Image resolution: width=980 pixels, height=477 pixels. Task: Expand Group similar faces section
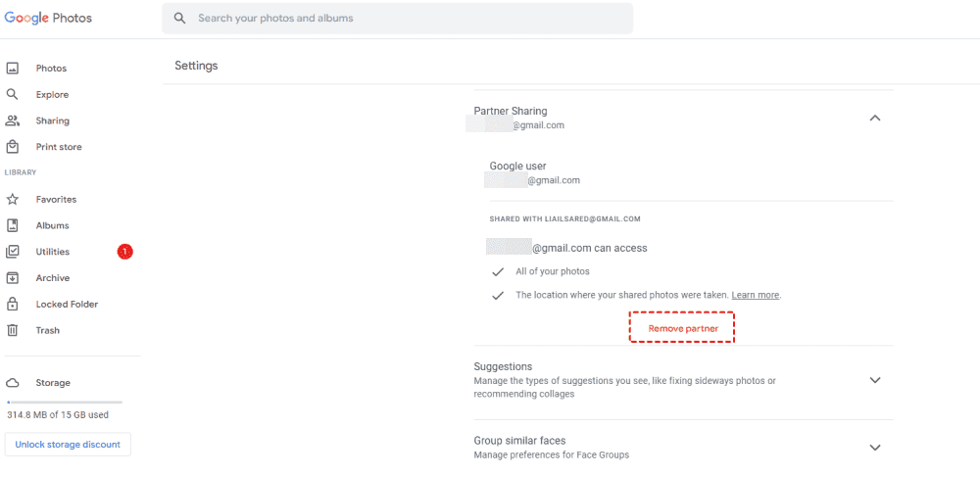pos(875,448)
